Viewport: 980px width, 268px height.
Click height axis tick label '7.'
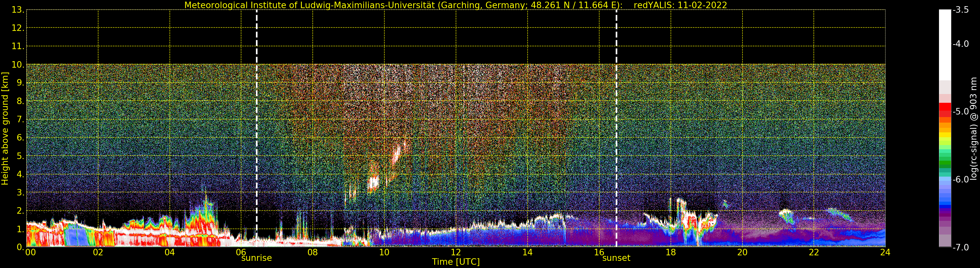[20, 119]
